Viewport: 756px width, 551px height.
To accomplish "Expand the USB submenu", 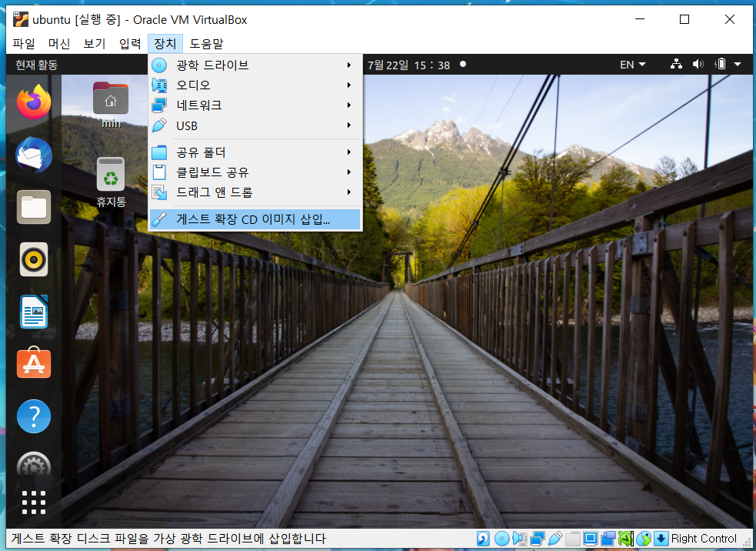I will [255, 125].
